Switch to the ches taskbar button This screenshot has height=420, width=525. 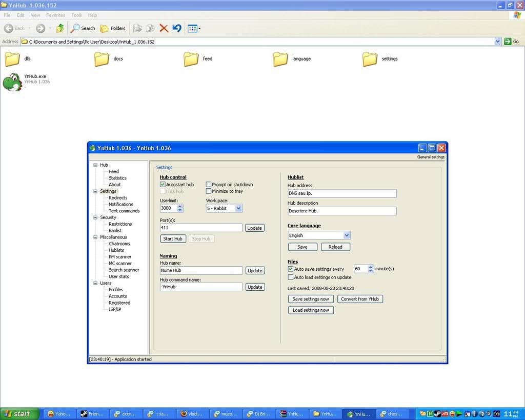click(x=393, y=414)
